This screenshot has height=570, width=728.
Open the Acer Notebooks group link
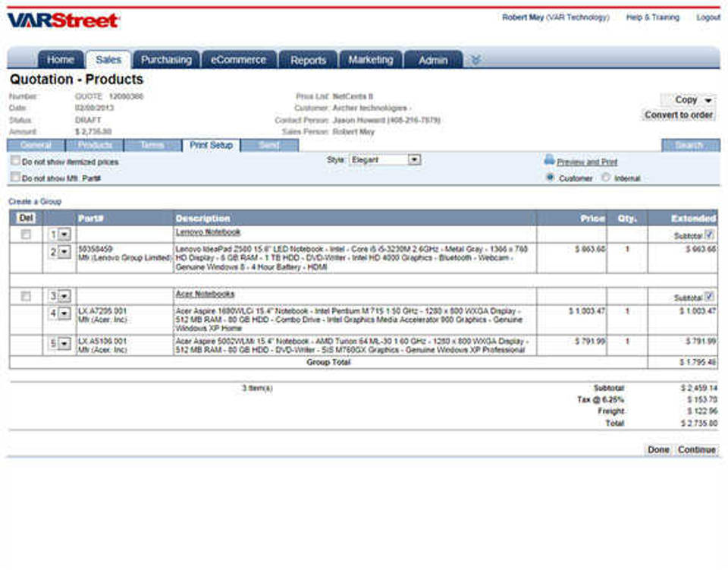click(205, 294)
